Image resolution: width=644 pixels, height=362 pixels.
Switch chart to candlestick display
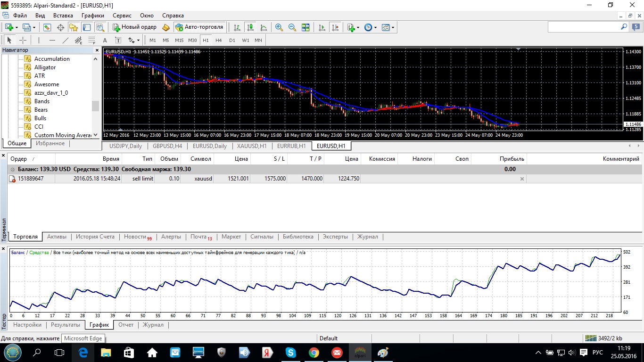[x=250, y=27]
